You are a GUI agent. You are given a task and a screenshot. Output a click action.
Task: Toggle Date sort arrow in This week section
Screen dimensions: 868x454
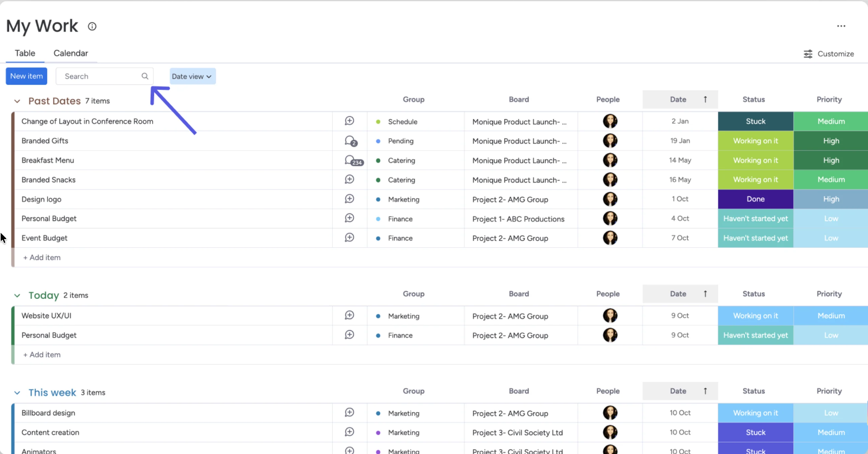(705, 391)
